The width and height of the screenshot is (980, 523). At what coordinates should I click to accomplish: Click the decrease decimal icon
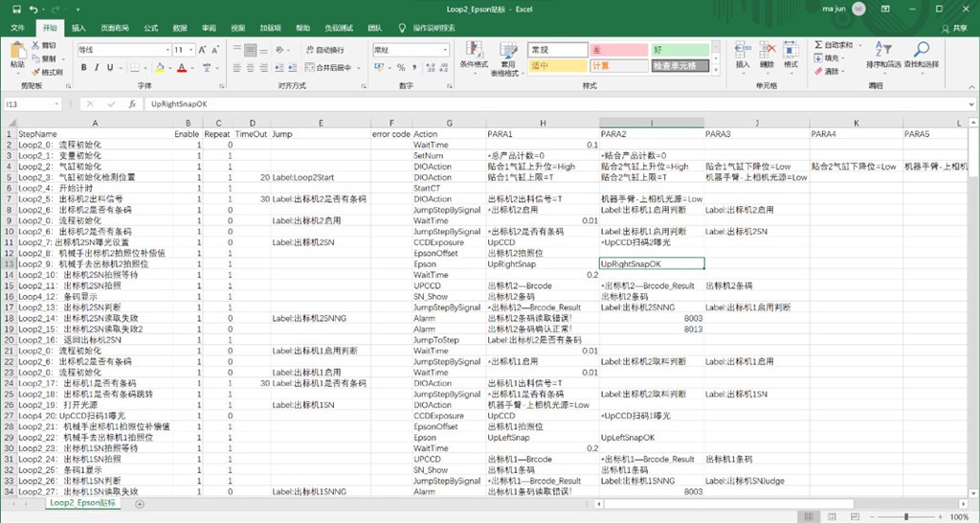point(445,68)
